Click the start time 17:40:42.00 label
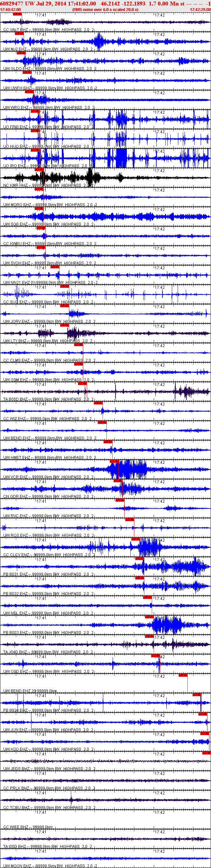The width and height of the screenshot is (211, 868). (10, 10)
